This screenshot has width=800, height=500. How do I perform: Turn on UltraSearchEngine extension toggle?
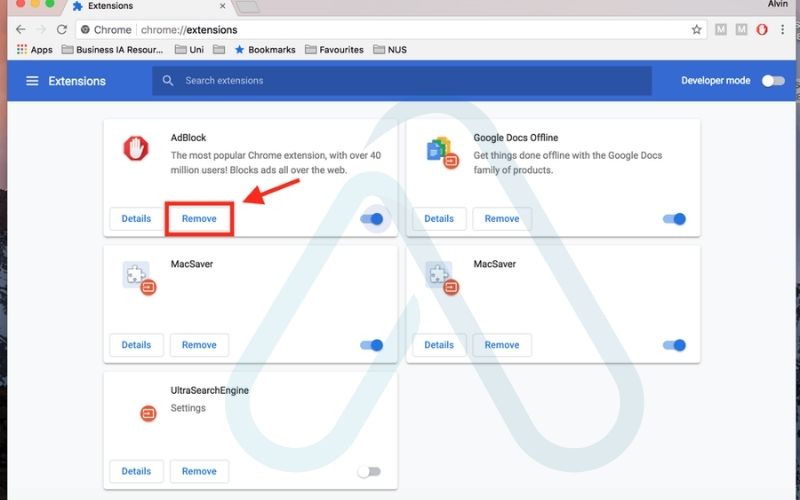[x=369, y=471]
